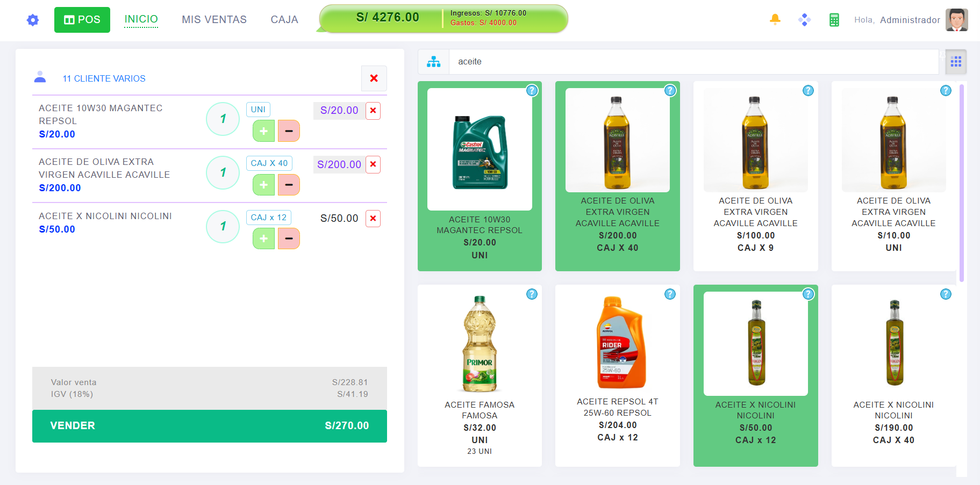The height and width of the screenshot is (485, 980).
Task: Select the CAJ x 12 unit tag in cart
Action: tap(268, 218)
